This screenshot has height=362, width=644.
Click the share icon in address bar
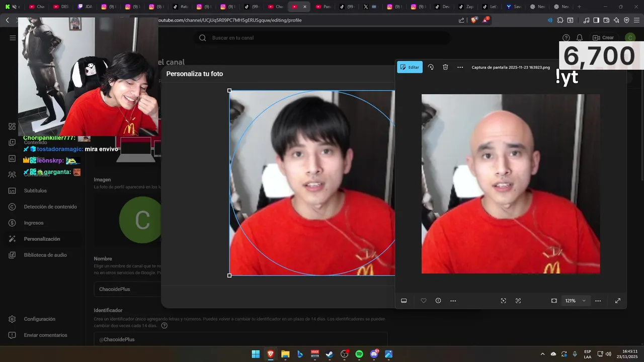click(461, 20)
